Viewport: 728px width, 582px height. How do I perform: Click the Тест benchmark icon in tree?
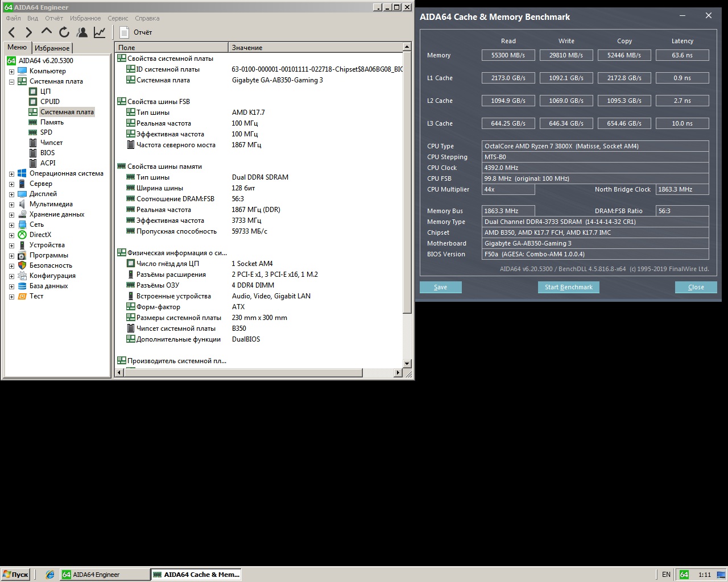[22, 296]
